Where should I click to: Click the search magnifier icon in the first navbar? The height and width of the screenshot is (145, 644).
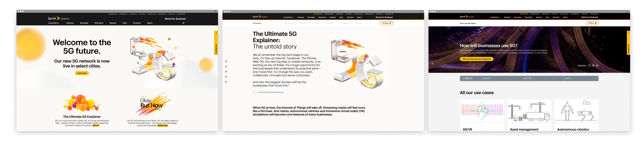184,23
